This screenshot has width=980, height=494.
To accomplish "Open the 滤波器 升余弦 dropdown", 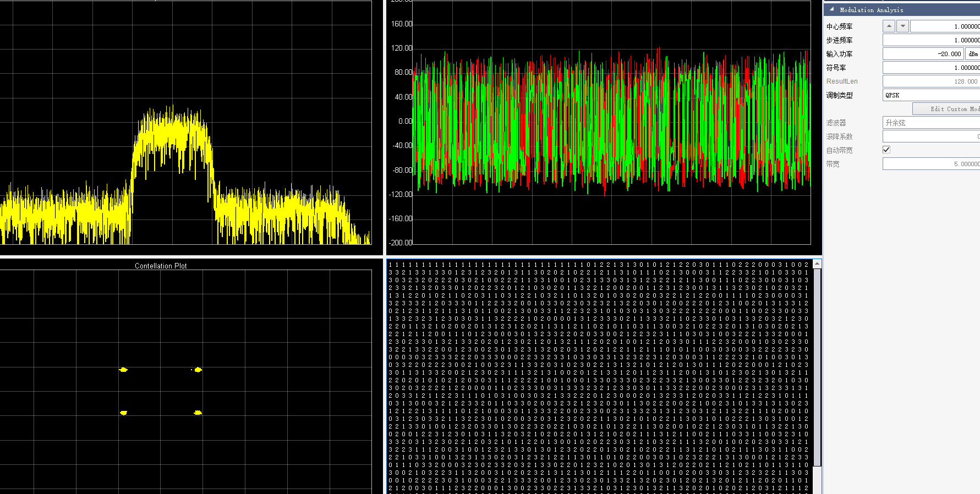I will [932, 123].
